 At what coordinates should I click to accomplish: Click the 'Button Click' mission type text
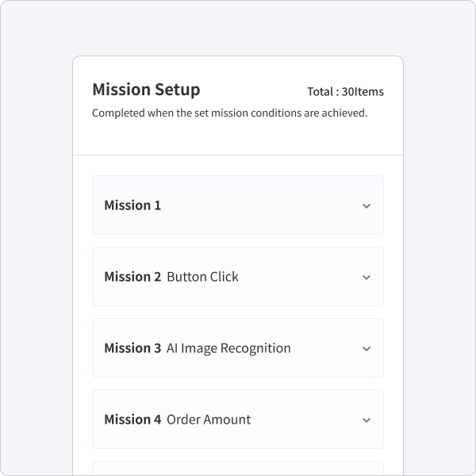point(202,277)
